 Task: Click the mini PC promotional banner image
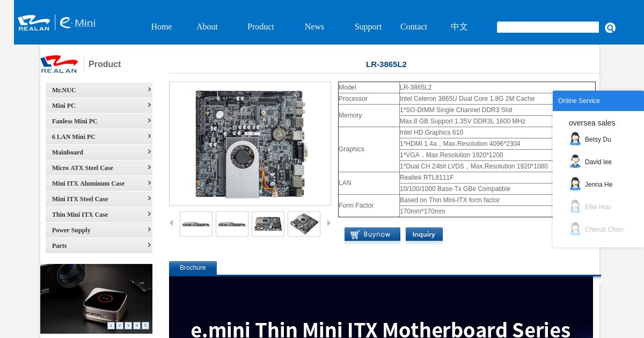coord(96,298)
